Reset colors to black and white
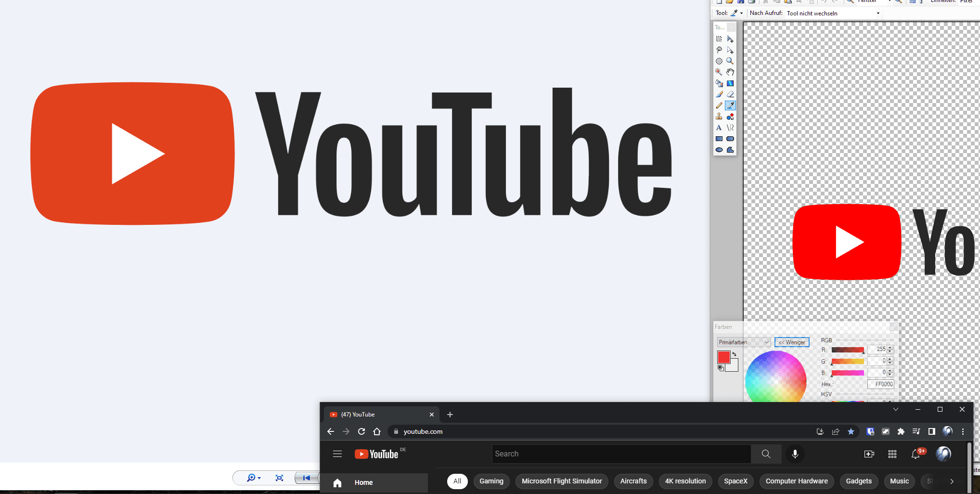 pyautogui.click(x=721, y=368)
